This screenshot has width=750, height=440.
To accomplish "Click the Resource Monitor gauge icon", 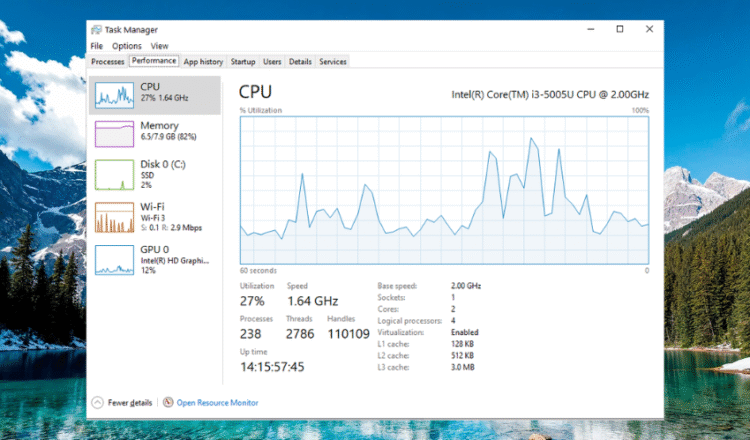I will pyautogui.click(x=168, y=402).
